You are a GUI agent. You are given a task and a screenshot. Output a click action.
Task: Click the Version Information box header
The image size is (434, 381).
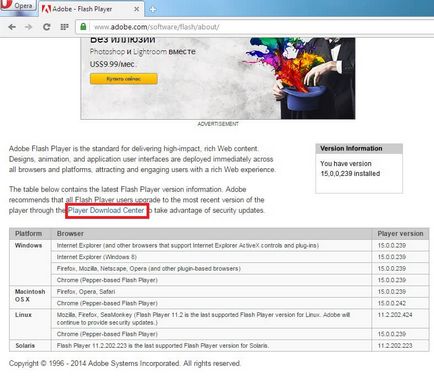point(359,149)
